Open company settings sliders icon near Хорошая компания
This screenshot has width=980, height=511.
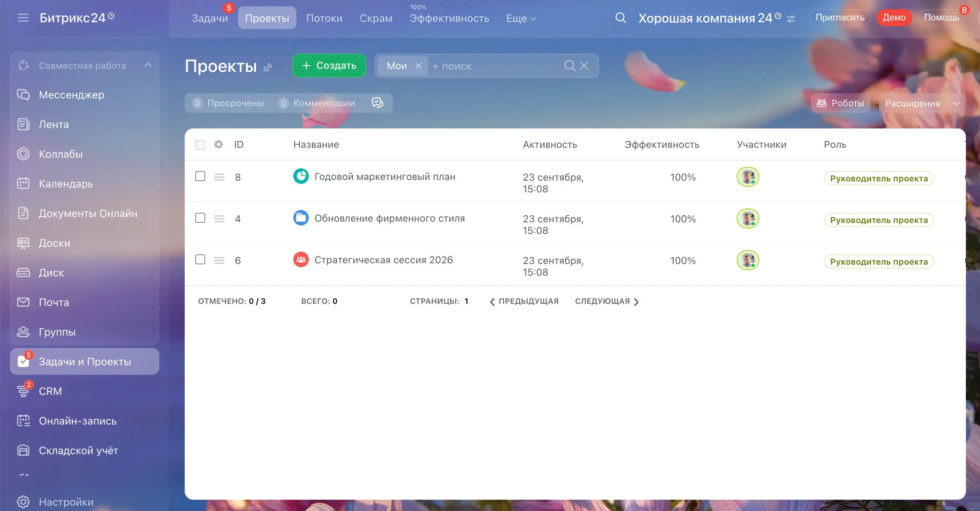click(791, 19)
